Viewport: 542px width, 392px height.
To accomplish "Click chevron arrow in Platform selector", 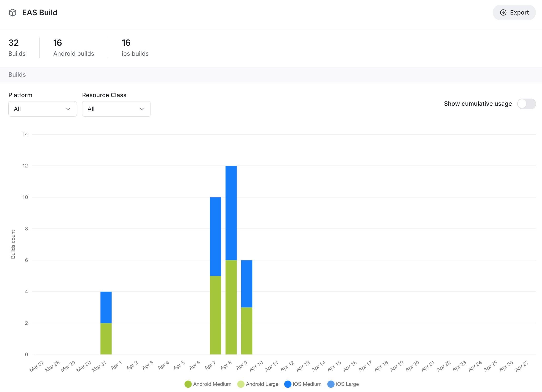I will pyautogui.click(x=68, y=109).
